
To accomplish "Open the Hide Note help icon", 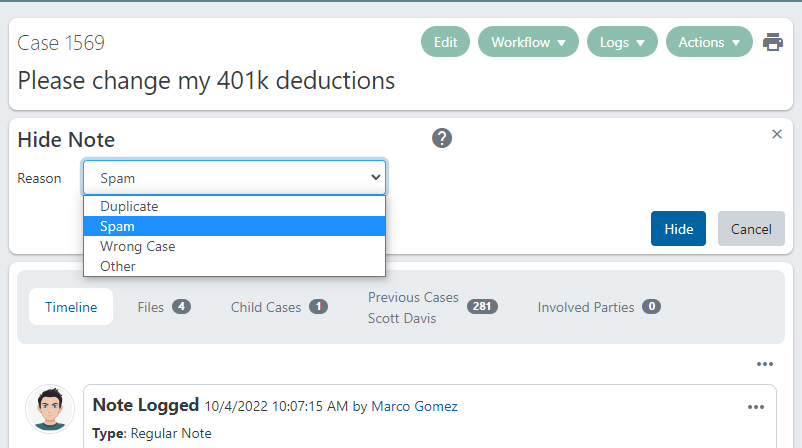I will coord(442,138).
